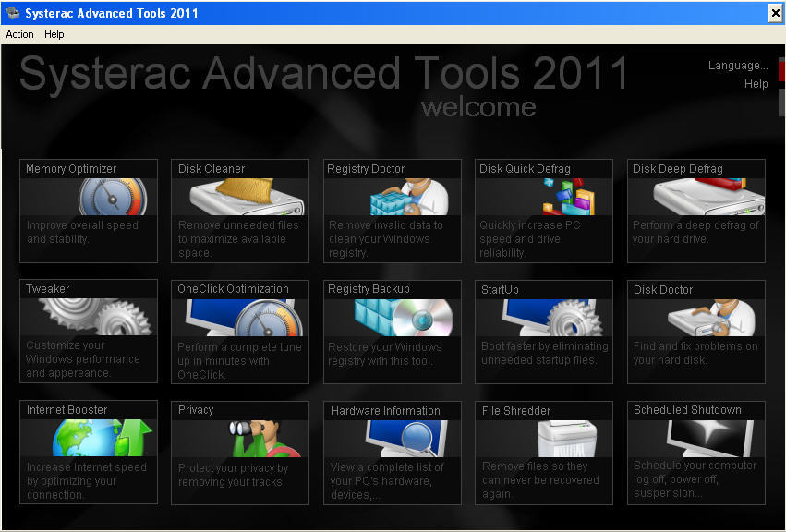Select the Memory Optimizer title

click(71, 169)
